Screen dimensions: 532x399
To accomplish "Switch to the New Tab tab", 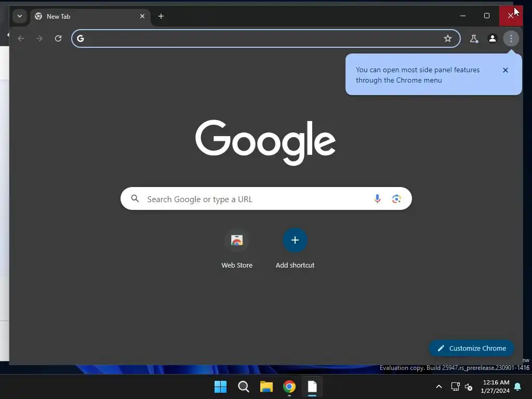I will [x=90, y=16].
